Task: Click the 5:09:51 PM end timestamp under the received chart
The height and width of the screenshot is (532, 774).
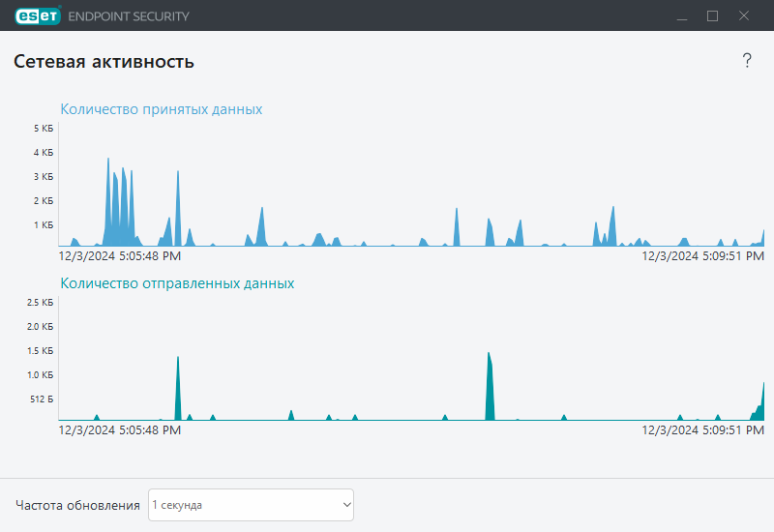Action: point(703,256)
